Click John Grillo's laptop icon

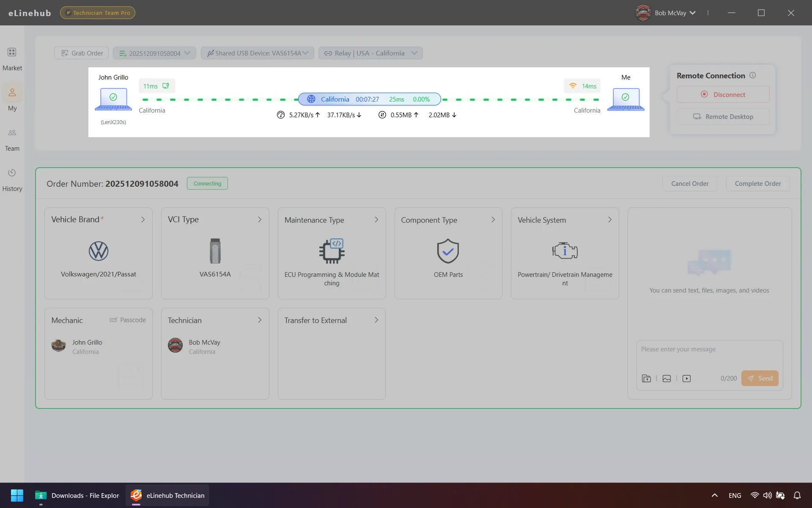tap(113, 99)
